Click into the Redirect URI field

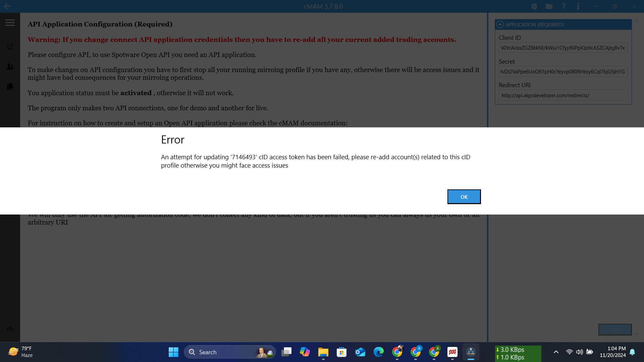coord(563,95)
